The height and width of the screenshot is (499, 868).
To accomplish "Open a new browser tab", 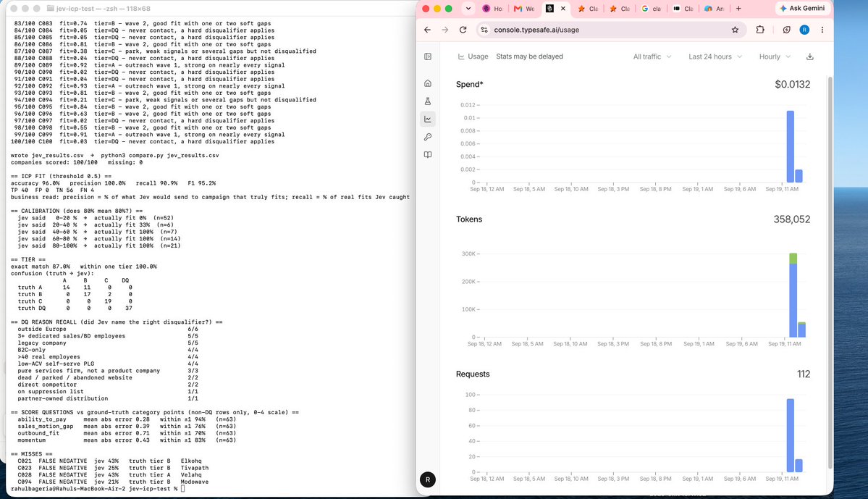I will 738,8.
